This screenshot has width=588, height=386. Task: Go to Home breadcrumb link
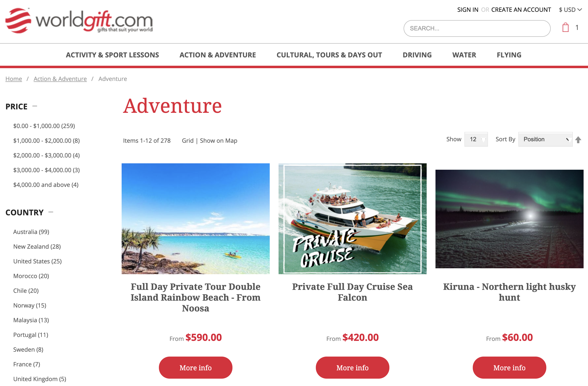pos(13,79)
